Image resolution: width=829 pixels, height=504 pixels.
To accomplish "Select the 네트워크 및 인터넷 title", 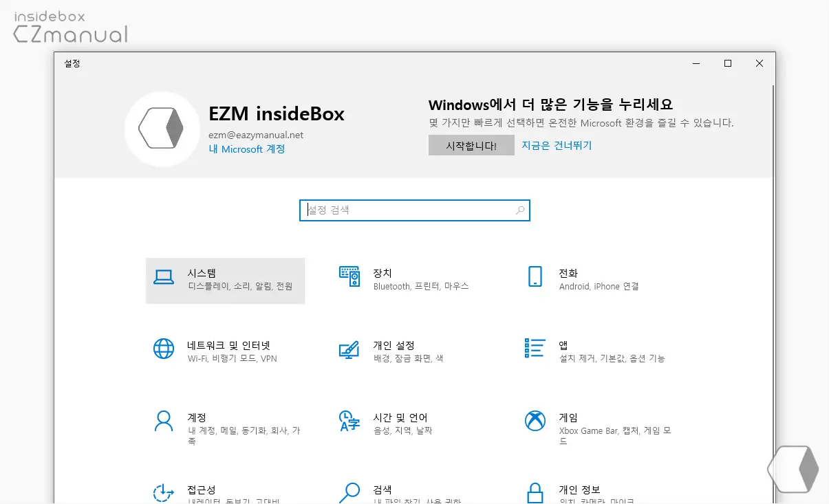I will (x=229, y=345).
